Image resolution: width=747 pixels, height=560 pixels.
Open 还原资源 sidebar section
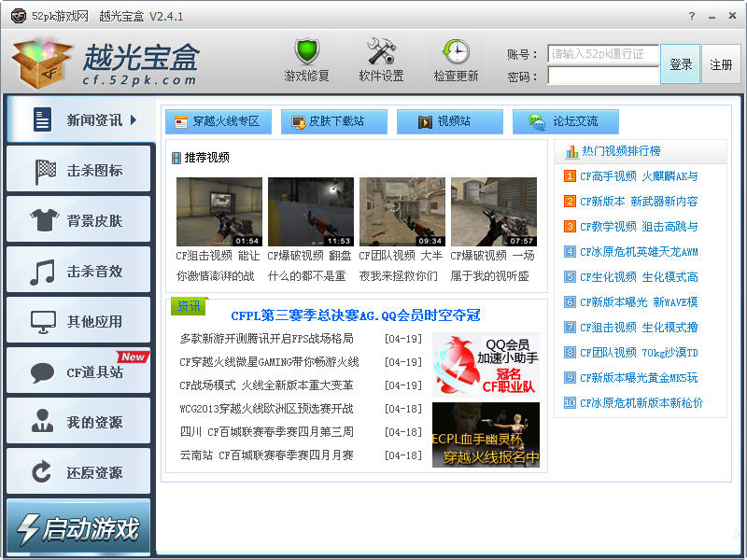tap(78, 473)
